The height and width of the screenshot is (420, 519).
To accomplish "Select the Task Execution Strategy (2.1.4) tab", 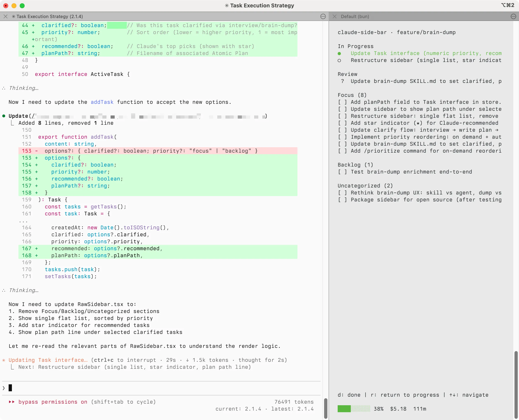I will point(48,16).
